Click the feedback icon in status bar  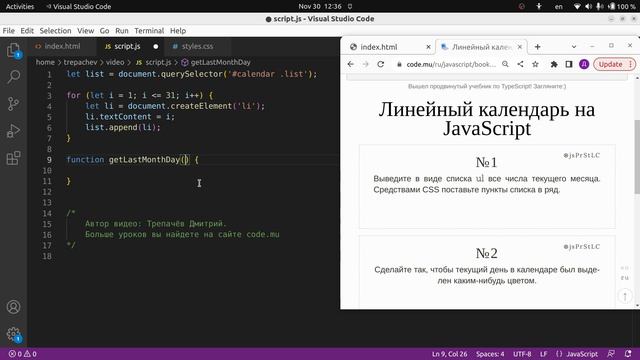pos(611,354)
